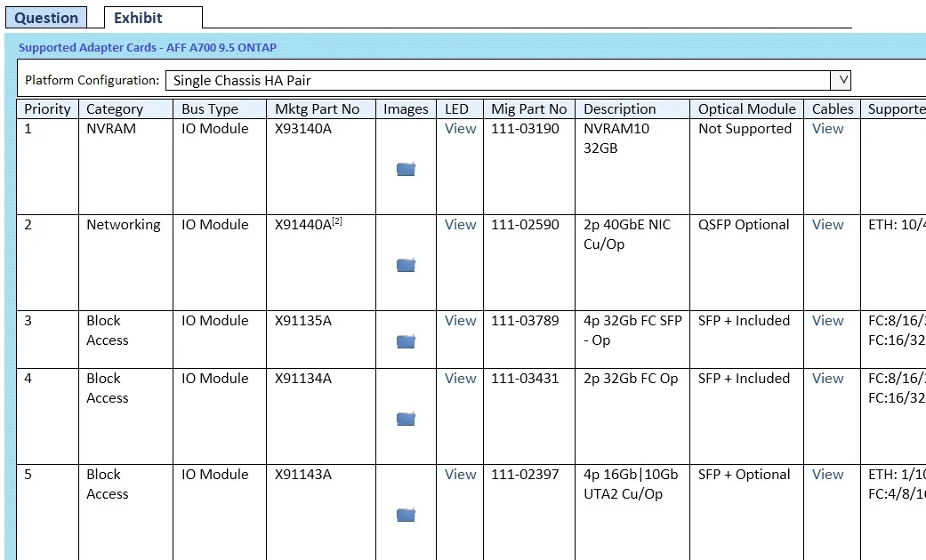
Task: Open Cables View link for NVRAM row
Action: point(827,129)
